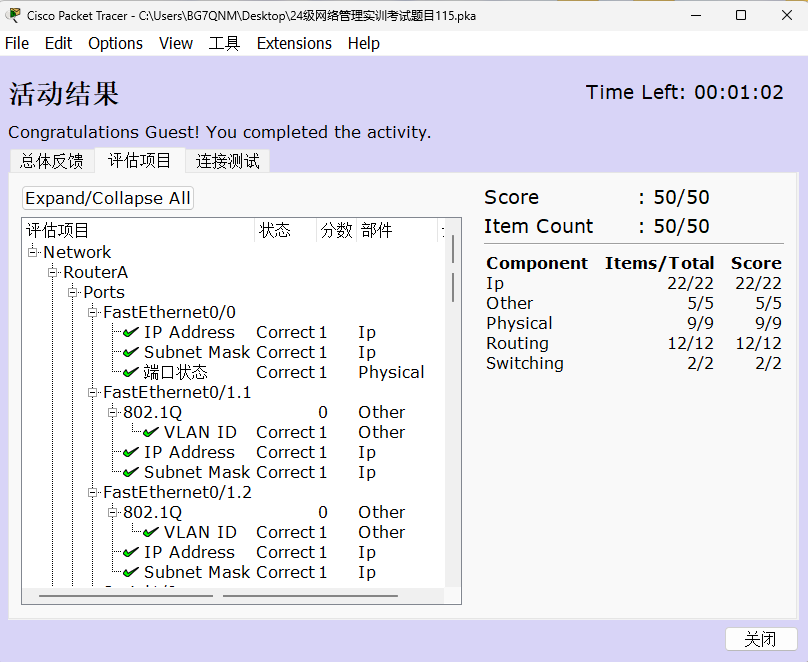Switch to the 总体反馈 tab

pos(52,161)
